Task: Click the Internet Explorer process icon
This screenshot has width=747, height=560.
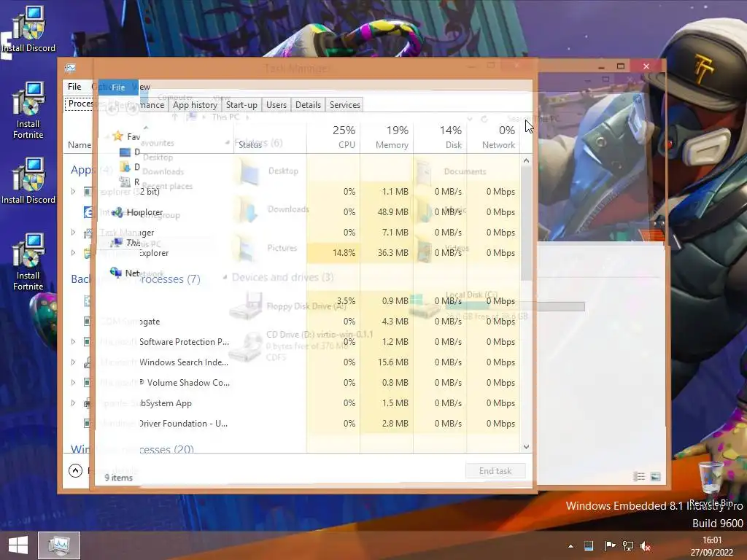Action: coord(88,212)
